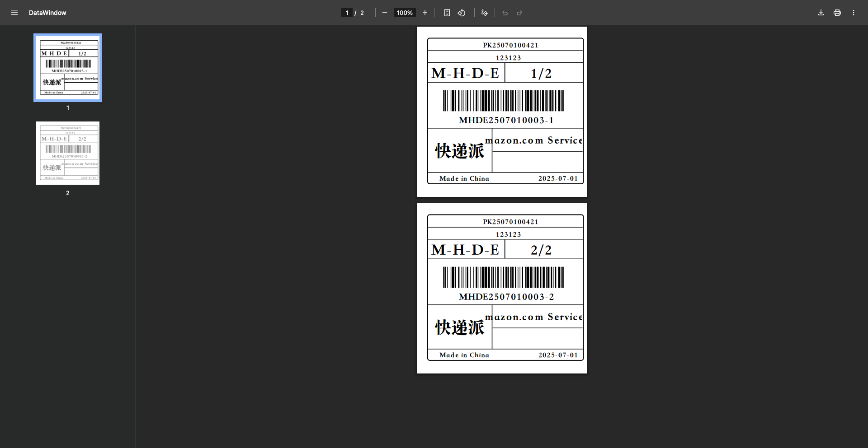
Task: Toggle the sidebar menu hamburger icon
Action: pyautogui.click(x=14, y=13)
